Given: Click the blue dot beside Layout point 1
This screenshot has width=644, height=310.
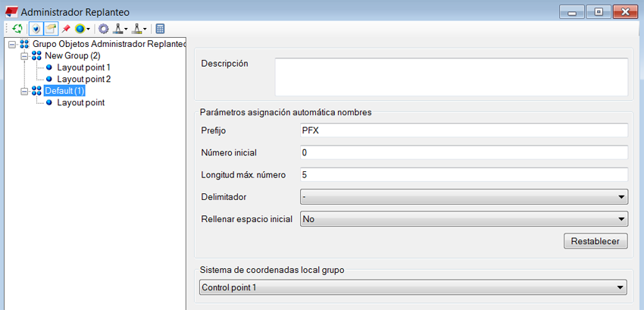Looking at the screenshot, I should click(49, 67).
